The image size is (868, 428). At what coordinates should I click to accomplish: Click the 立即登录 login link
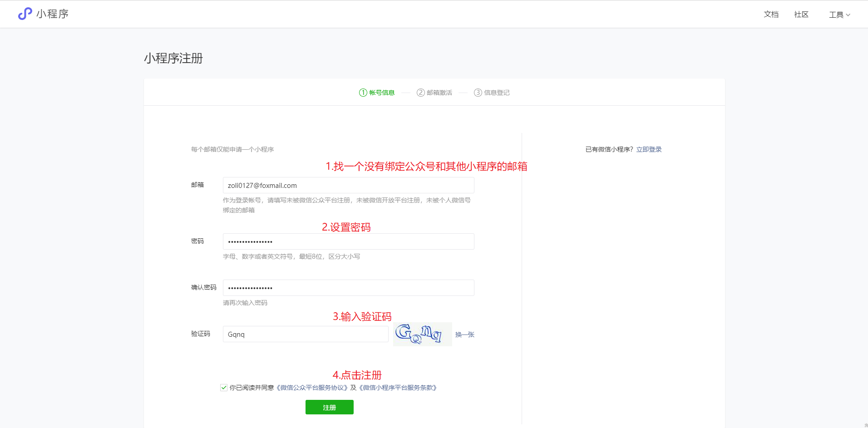click(649, 149)
